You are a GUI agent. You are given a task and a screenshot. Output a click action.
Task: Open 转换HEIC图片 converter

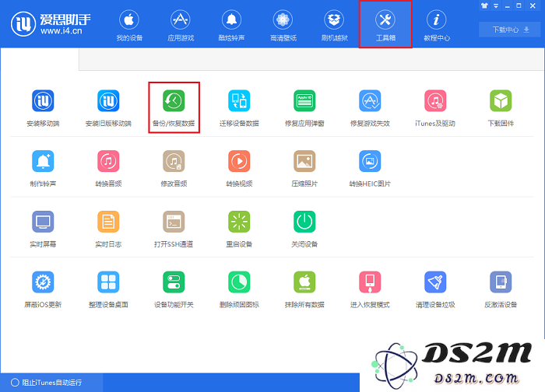(x=370, y=169)
